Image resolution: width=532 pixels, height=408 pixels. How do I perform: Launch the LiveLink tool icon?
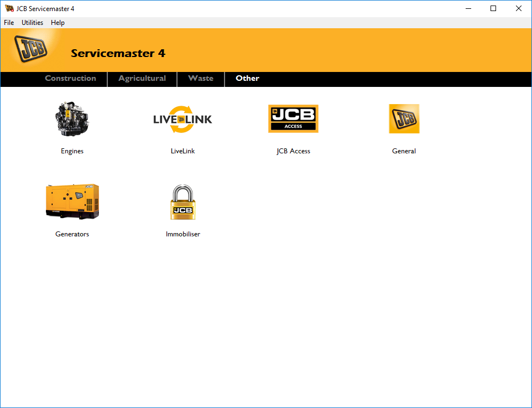[x=182, y=119]
